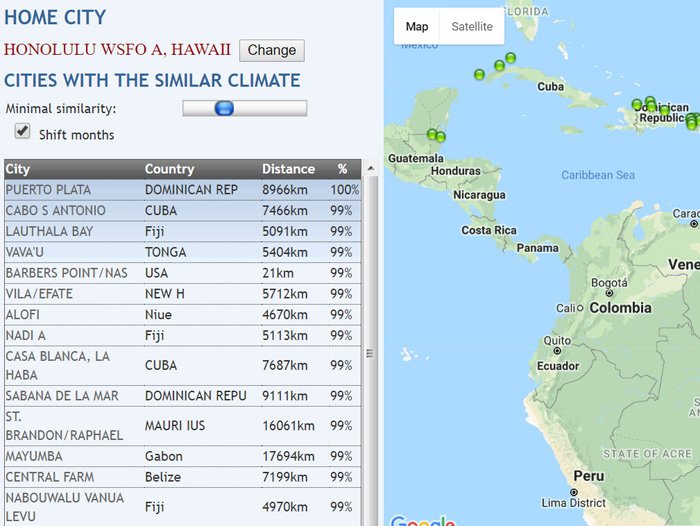Click the left green marker in Belize
Screen dimensions: 700x526
432,134
